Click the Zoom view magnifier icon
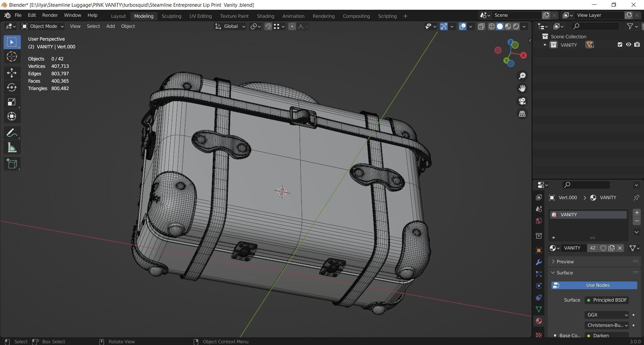The height and width of the screenshot is (345, 644). point(522,76)
